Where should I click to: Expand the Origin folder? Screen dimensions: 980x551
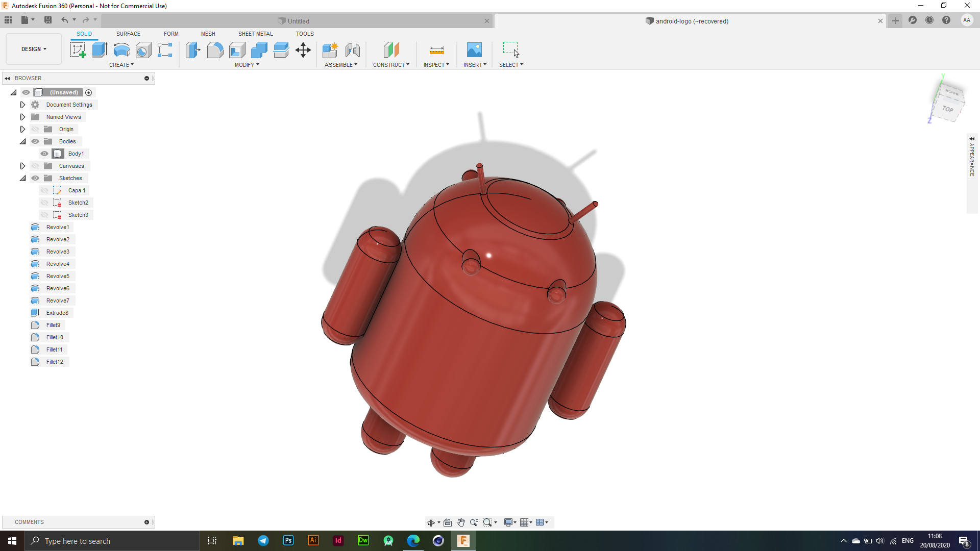pyautogui.click(x=22, y=129)
